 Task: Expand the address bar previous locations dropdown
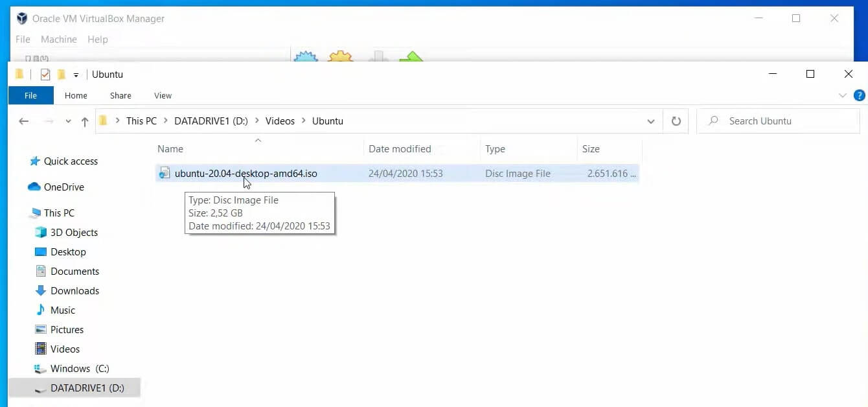pos(650,121)
